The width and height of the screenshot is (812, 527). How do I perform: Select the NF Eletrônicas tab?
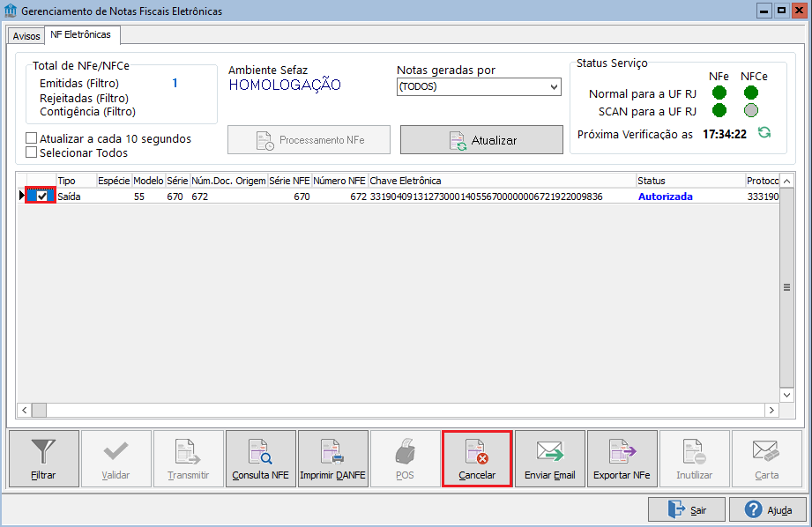tap(80, 34)
